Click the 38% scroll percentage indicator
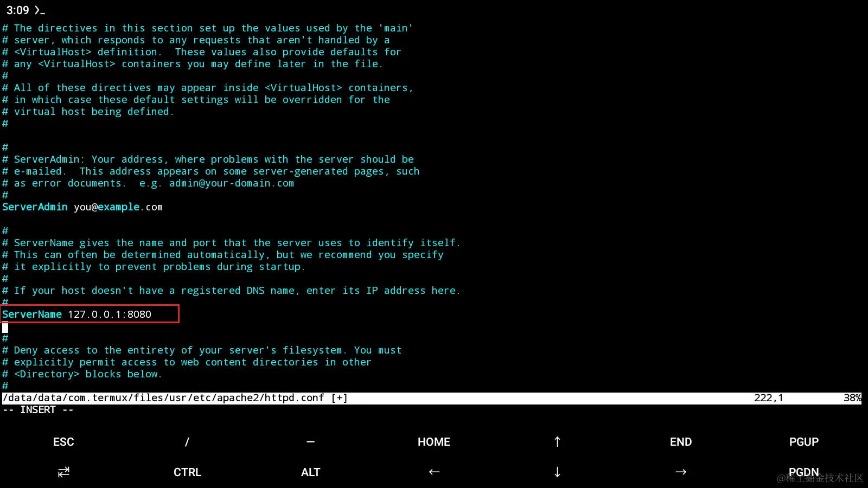This screenshot has width=868, height=488. click(x=852, y=398)
